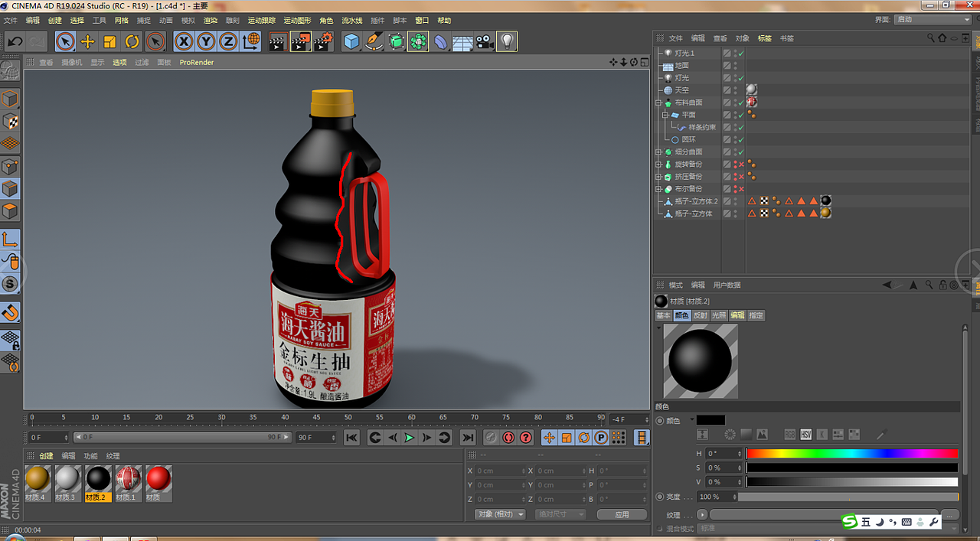This screenshot has height=541, width=980.
Task: Open the spline Pen tool
Action: (374, 41)
